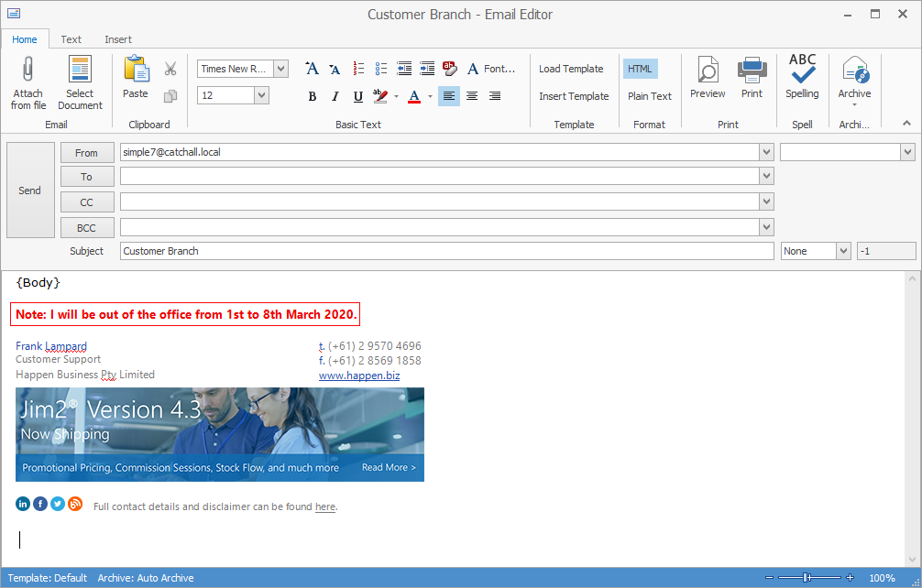Open the font size dropdown

263,95
